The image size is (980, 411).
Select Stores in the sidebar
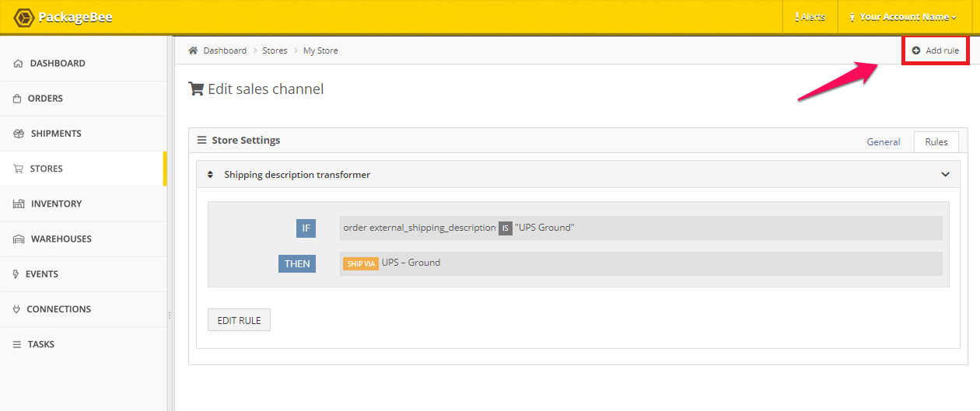click(83, 169)
